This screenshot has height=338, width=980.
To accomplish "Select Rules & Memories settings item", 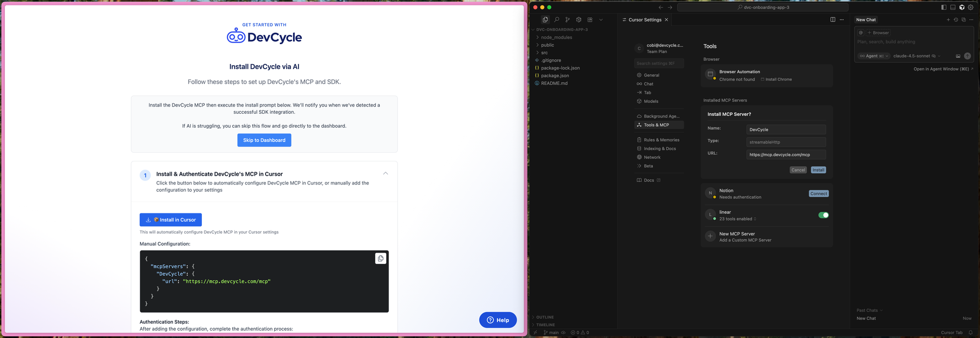I will [x=661, y=140].
